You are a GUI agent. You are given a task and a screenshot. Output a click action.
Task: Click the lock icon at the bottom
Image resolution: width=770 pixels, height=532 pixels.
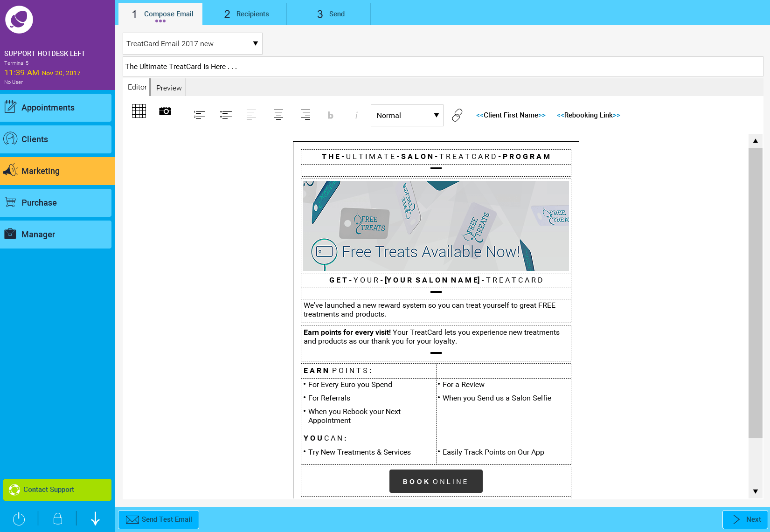[57, 518]
